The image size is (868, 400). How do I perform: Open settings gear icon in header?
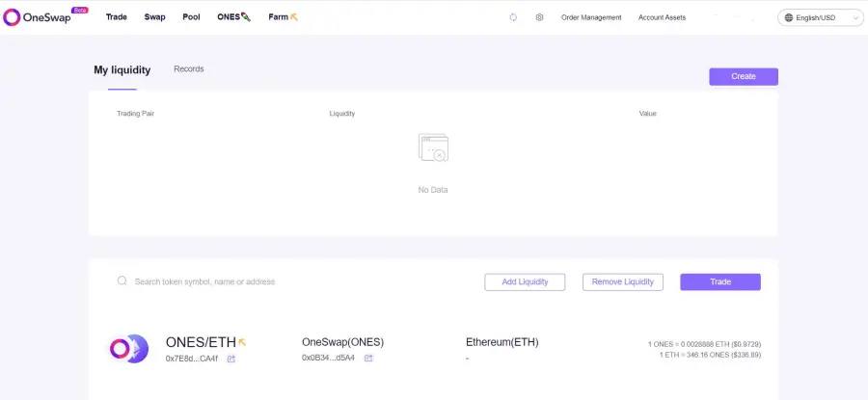pos(540,17)
